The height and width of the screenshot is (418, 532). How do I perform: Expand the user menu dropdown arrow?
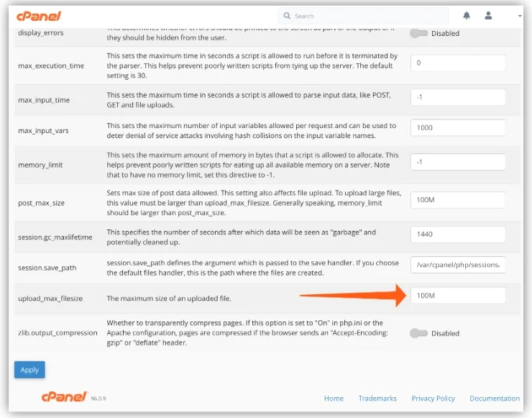(520, 16)
